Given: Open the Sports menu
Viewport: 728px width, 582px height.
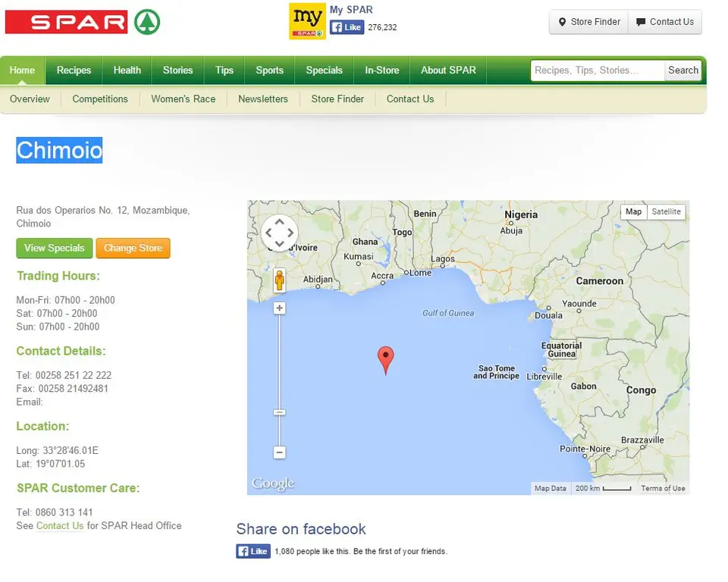Looking at the screenshot, I should click(270, 70).
